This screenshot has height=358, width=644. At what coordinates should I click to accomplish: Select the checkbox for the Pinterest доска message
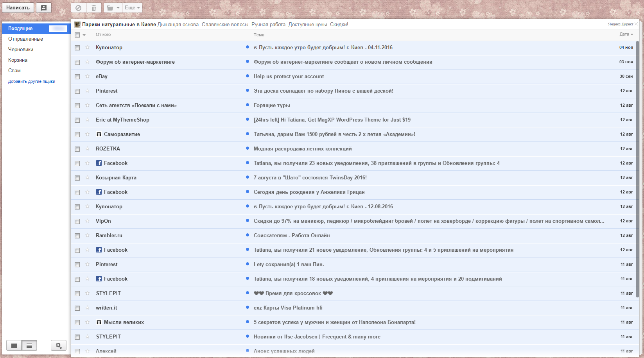[x=77, y=91]
